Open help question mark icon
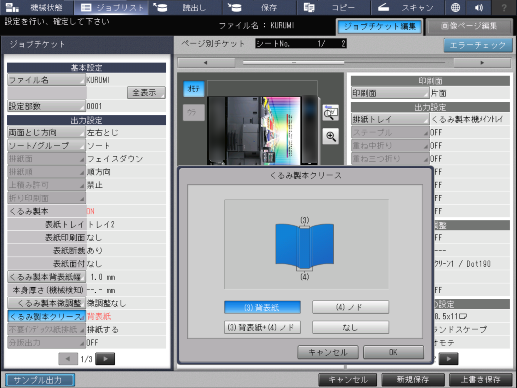 click(504, 7)
